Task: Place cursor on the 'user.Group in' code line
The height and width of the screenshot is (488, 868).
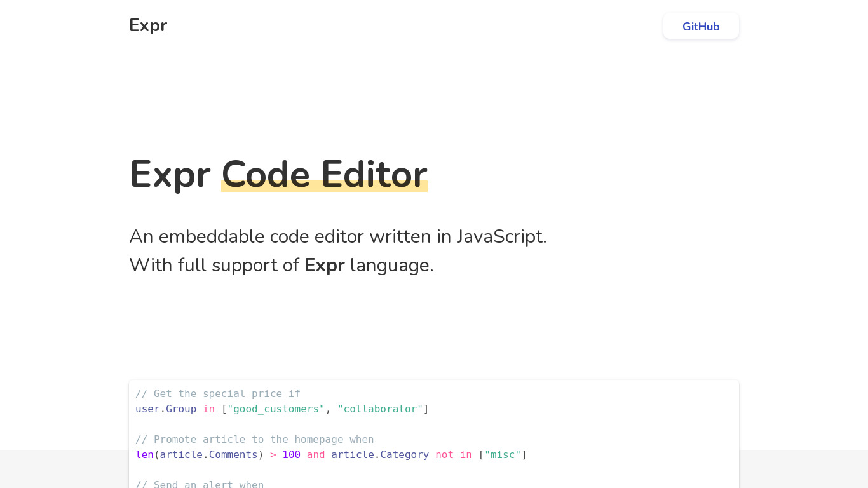Action: click(282, 409)
